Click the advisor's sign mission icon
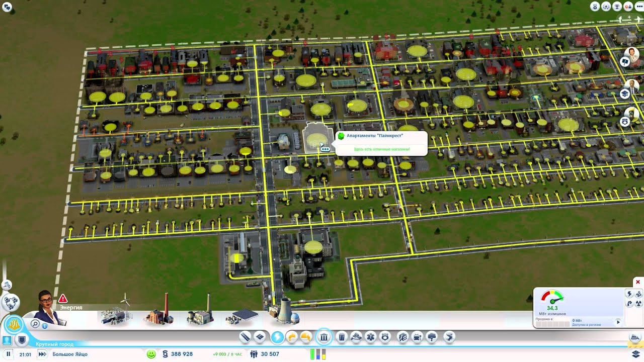The image size is (644, 362). pyautogui.click(x=624, y=61)
